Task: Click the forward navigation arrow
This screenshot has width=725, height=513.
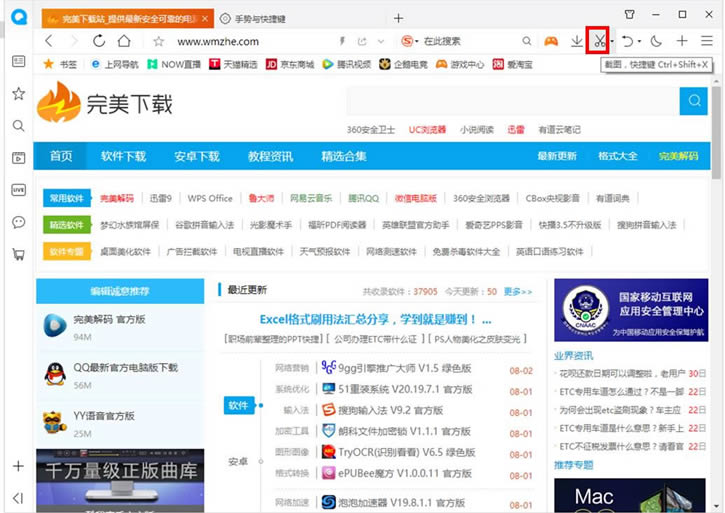Action: 74,41
